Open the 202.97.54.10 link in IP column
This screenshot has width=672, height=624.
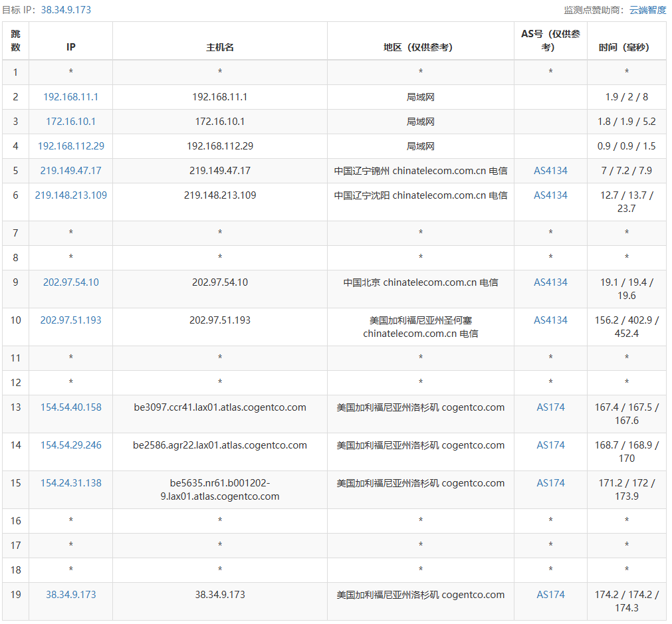point(70,282)
